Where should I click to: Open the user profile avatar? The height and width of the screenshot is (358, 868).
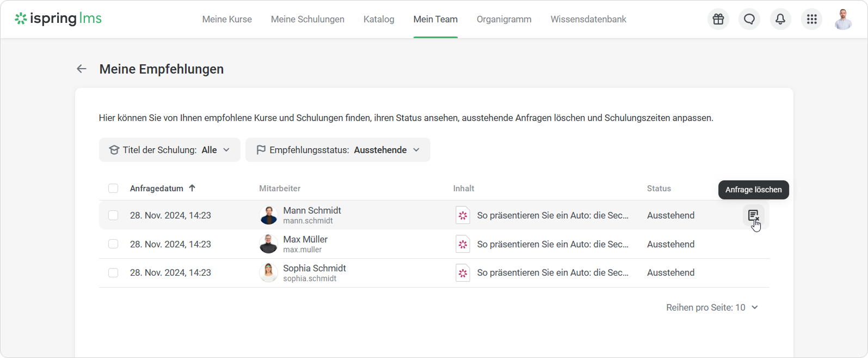(843, 19)
